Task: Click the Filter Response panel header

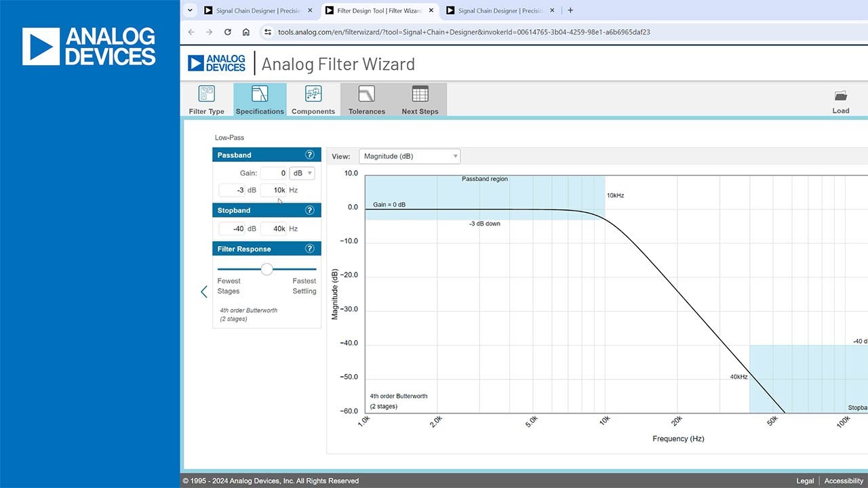Action: (x=267, y=249)
